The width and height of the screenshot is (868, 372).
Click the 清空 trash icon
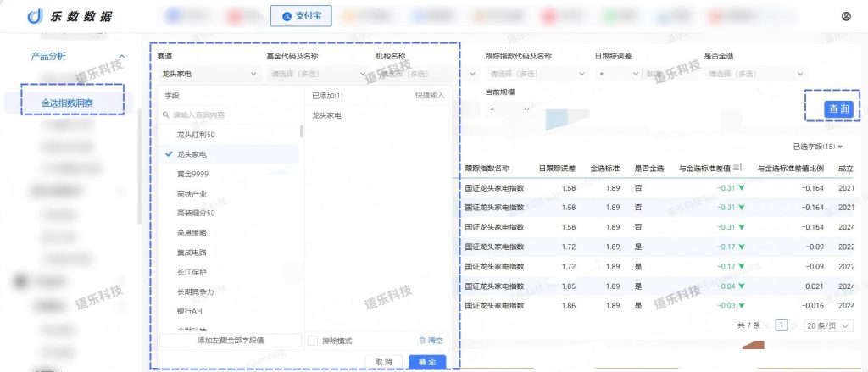click(x=422, y=341)
